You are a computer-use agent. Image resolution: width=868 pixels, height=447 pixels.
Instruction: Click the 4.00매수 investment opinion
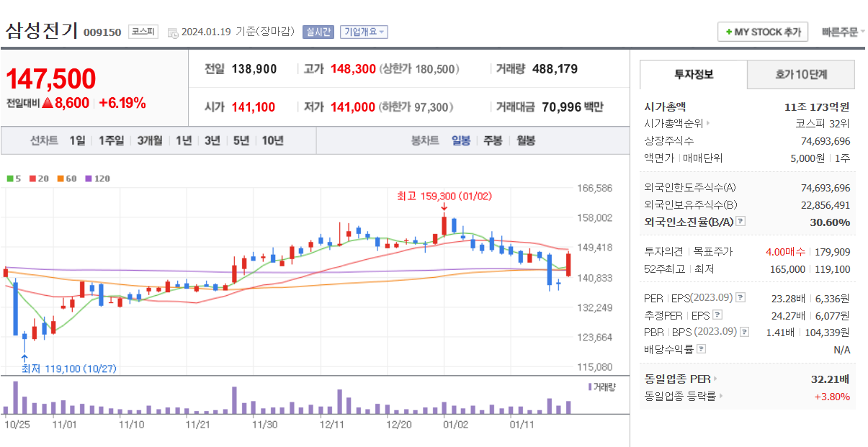point(787,252)
